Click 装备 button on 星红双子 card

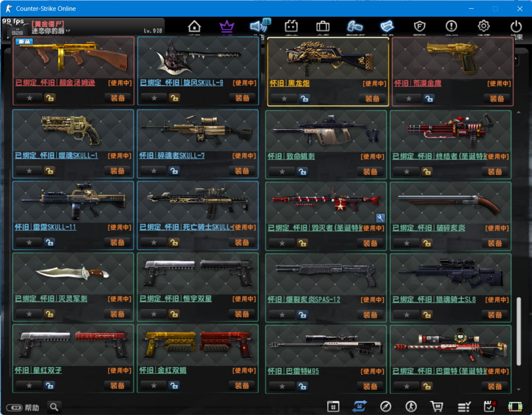coord(117,385)
